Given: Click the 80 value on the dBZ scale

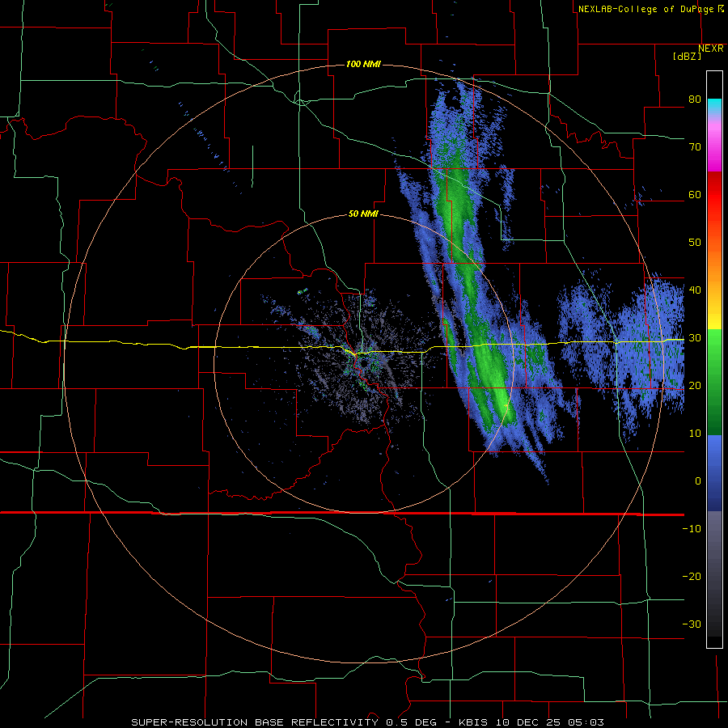Looking at the screenshot, I should pyautogui.click(x=695, y=99).
